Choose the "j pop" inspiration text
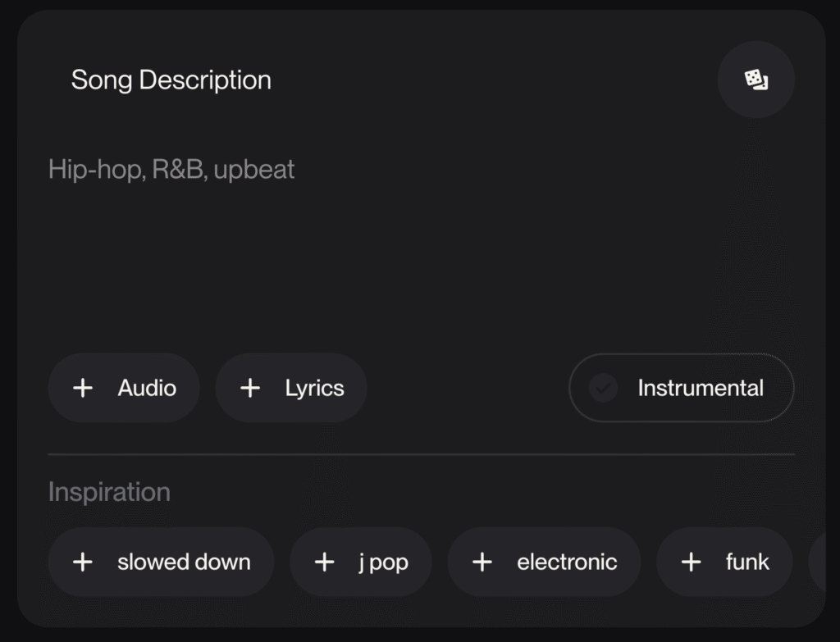 383,562
